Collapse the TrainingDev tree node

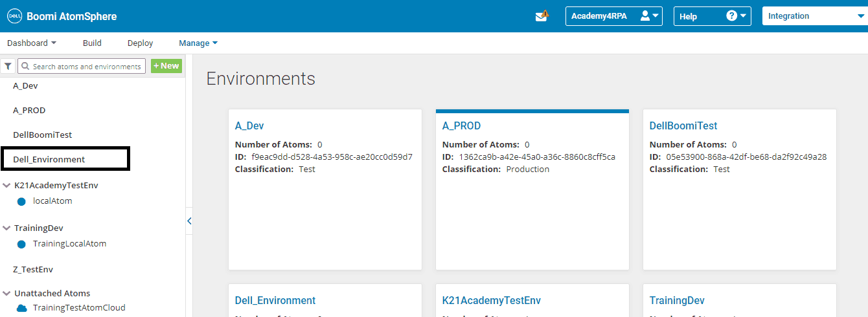(x=7, y=228)
